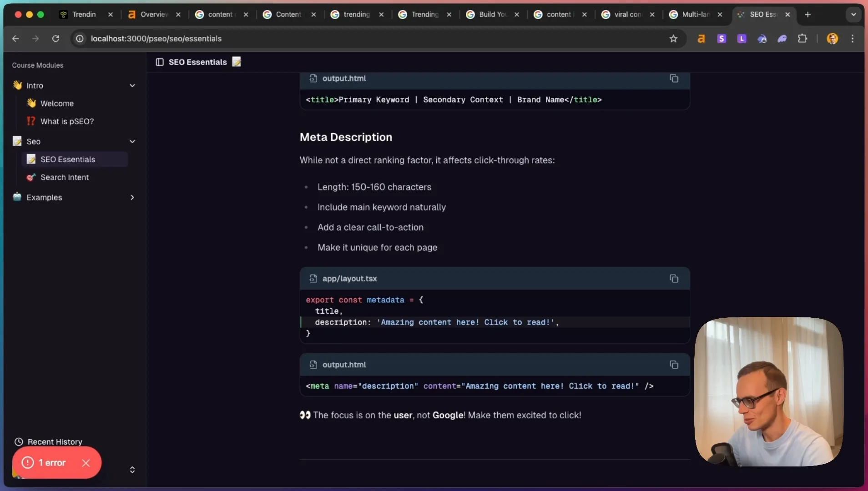Expand the Examples module

tap(132, 197)
